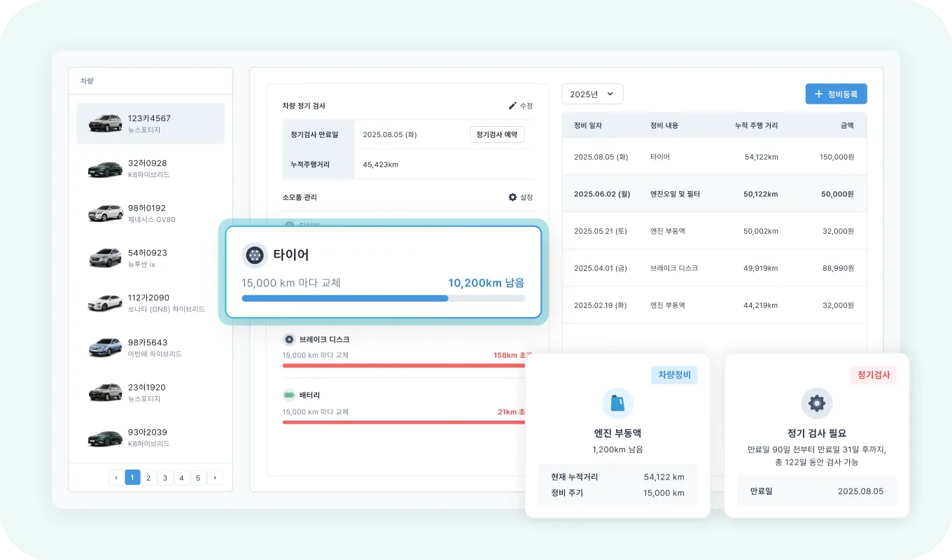952x560 pixels.
Task: Click the 158km overdue label
Action: [512, 355]
